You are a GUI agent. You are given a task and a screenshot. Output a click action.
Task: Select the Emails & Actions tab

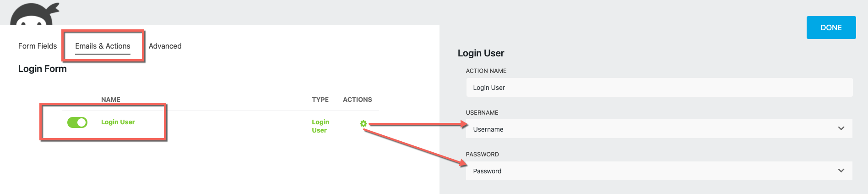coord(103,46)
